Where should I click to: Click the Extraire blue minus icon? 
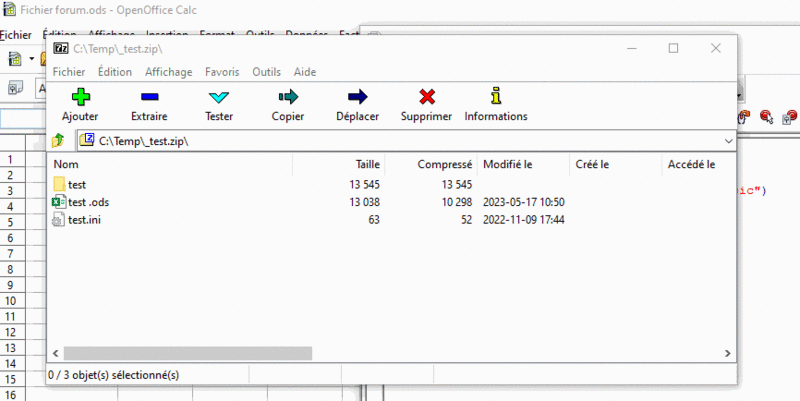(149, 97)
